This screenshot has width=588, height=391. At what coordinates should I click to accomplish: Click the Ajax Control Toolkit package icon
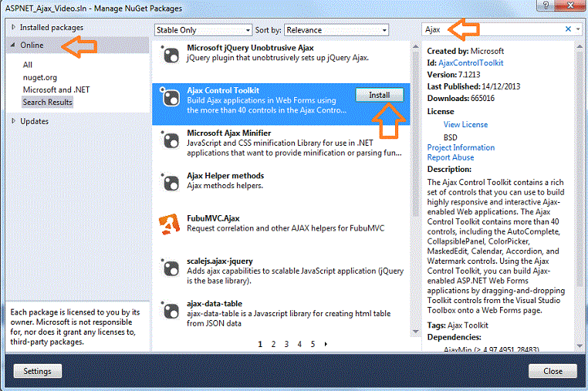(x=171, y=97)
